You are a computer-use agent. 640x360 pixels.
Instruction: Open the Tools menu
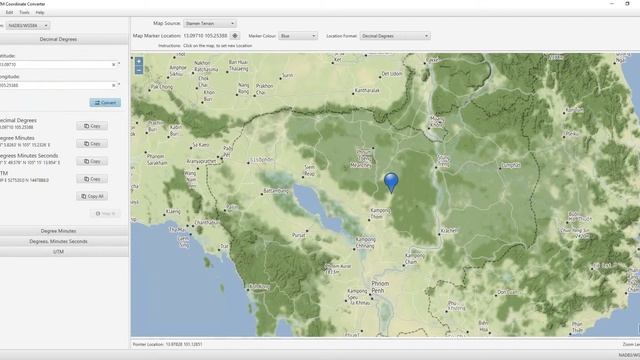click(24, 13)
